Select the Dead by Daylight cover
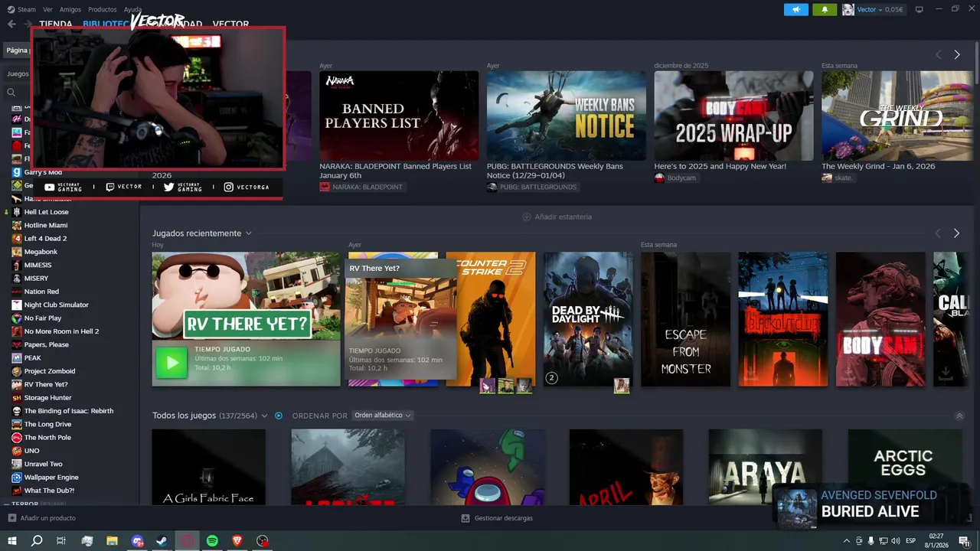The width and height of the screenshot is (980, 551). [588, 319]
